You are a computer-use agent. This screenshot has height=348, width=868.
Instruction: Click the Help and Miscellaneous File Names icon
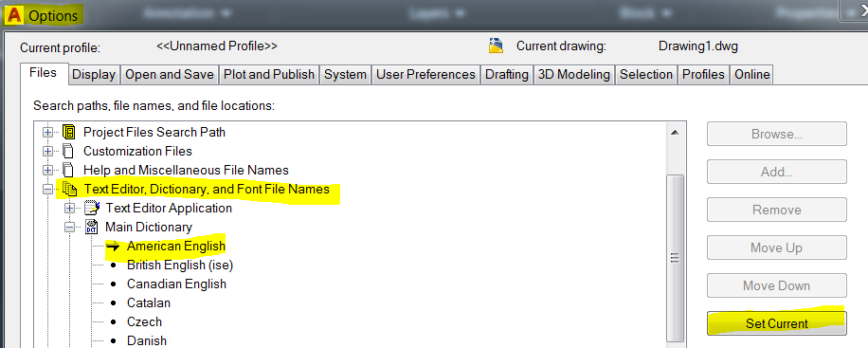pyautogui.click(x=68, y=170)
